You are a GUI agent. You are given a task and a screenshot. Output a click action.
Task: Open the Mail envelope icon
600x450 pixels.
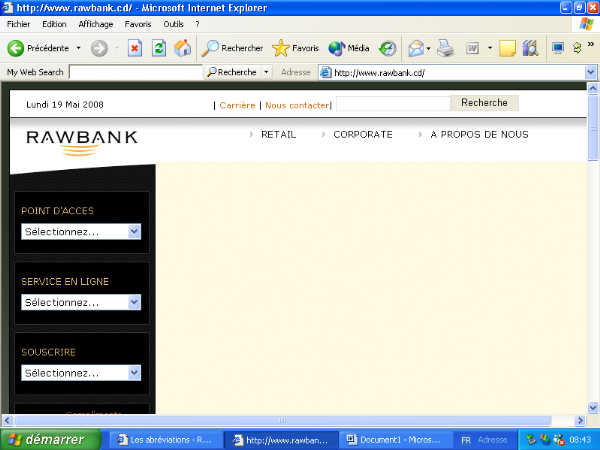tap(416, 49)
